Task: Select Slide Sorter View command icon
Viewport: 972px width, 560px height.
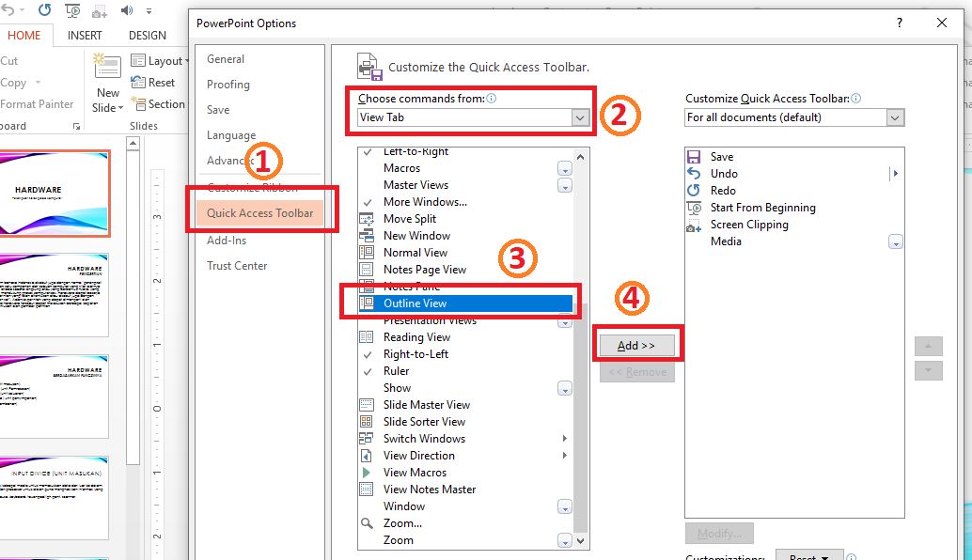Action: point(367,421)
